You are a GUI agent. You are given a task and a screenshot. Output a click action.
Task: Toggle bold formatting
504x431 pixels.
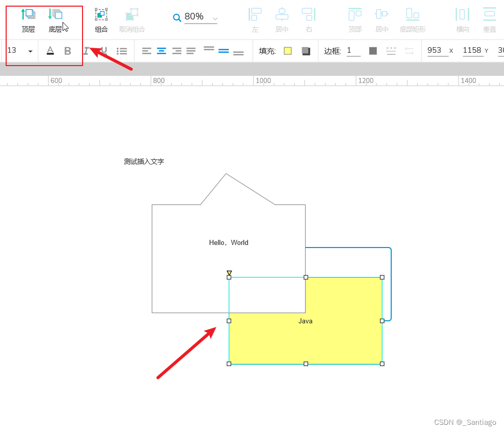coord(68,51)
